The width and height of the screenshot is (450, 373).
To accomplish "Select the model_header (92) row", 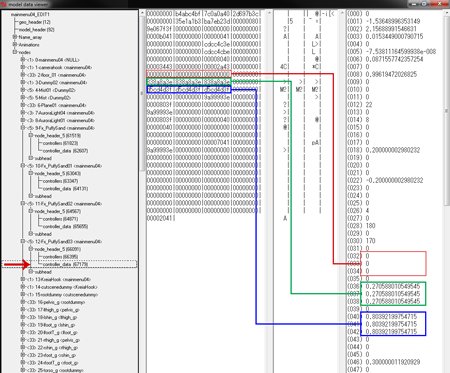I will pos(37,29).
